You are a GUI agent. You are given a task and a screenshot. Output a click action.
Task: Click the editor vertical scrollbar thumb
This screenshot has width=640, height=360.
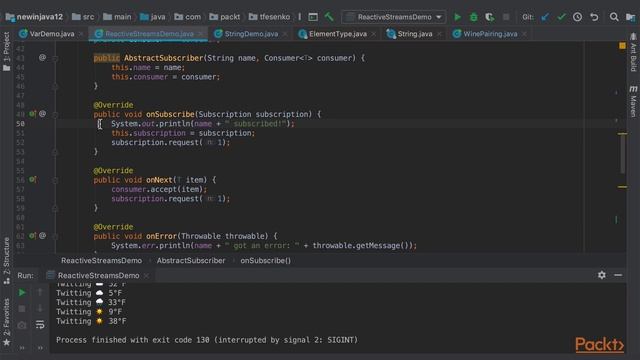click(622, 153)
